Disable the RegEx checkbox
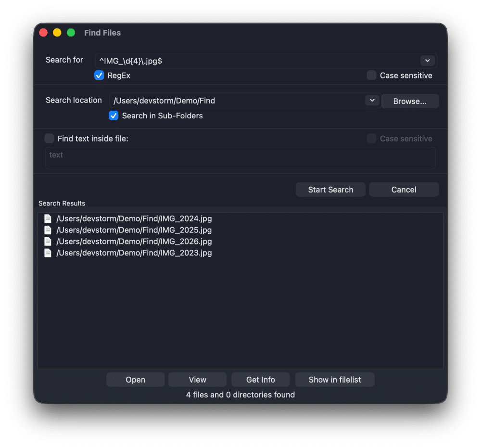Viewport: 481px width, 448px height. [99, 75]
